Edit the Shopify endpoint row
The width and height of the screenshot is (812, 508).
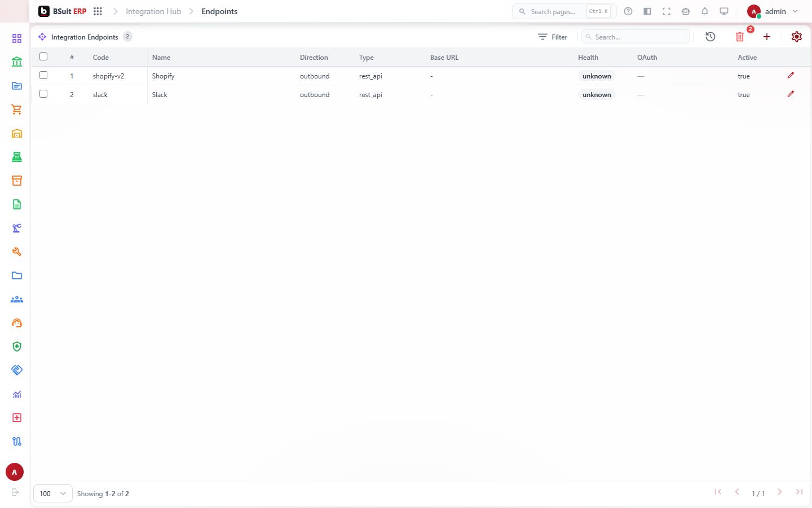coord(791,76)
